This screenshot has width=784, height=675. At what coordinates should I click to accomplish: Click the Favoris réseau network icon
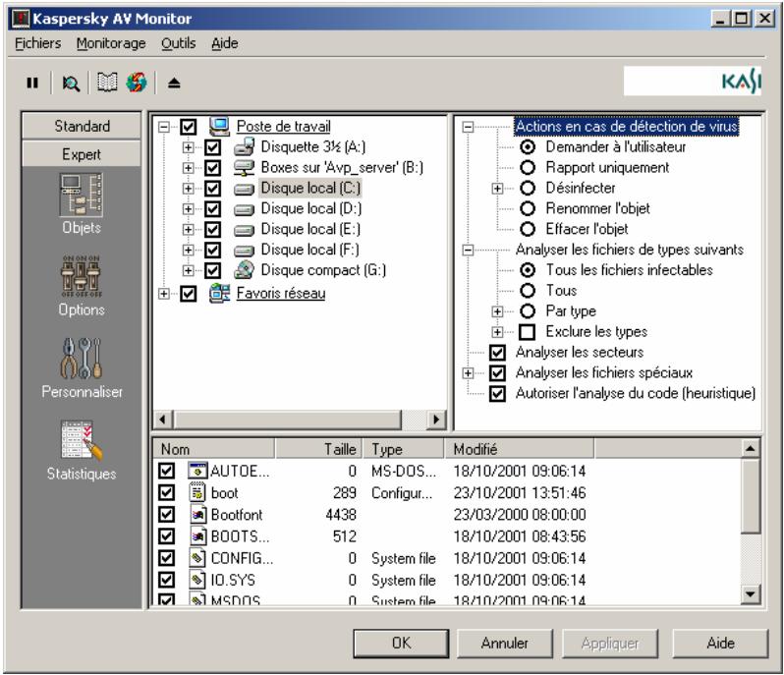(219, 293)
